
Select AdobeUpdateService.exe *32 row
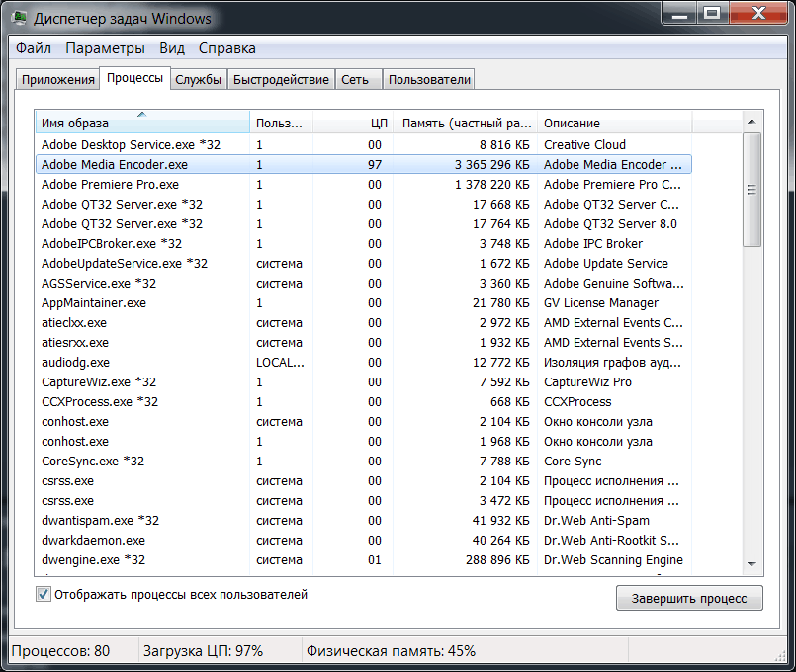coord(364,263)
